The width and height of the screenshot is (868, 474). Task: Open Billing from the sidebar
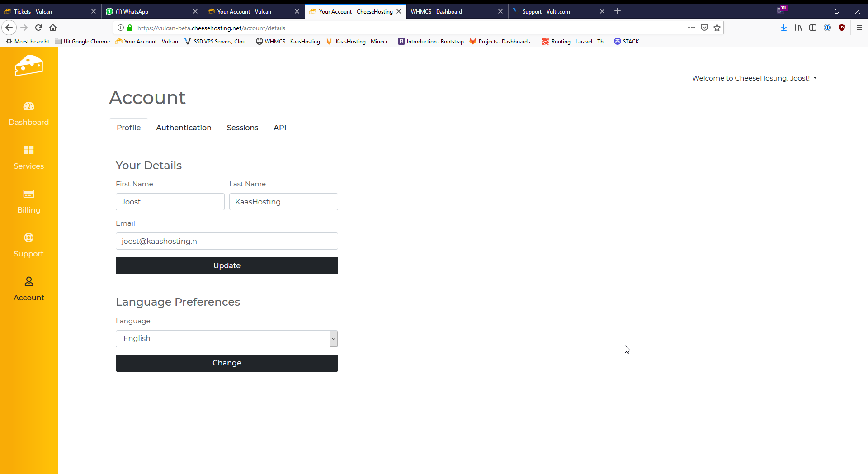point(28,201)
